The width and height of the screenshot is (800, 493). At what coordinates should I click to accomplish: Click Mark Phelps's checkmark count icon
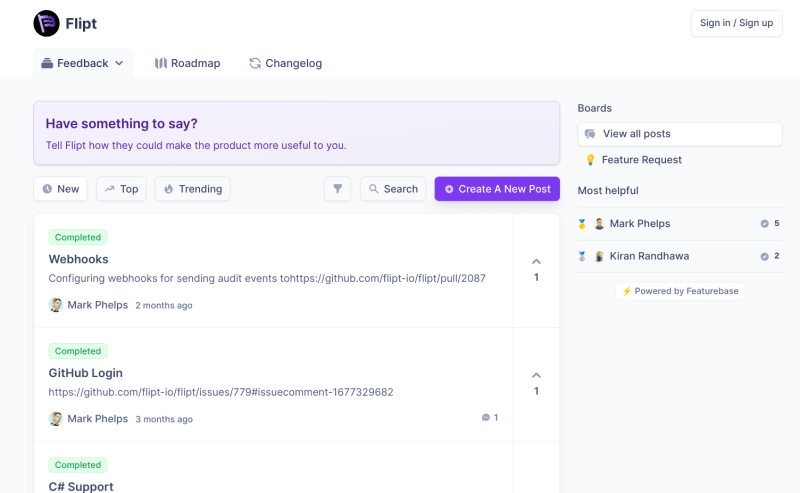point(764,224)
